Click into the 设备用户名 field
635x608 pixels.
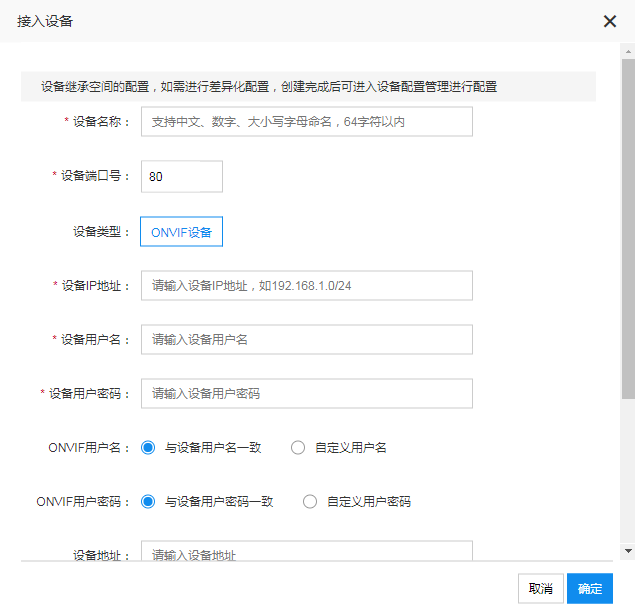coord(307,339)
